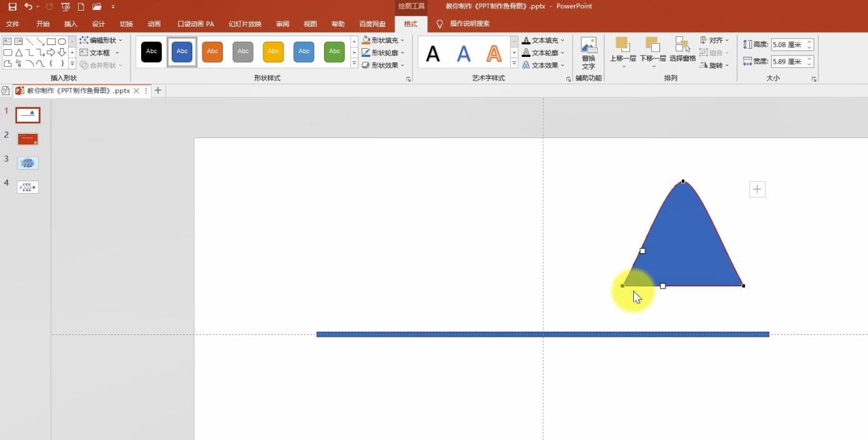This screenshot has width=868, height=440.
Task: Select the left brace shape tool
Action: (x=51, y=64)
